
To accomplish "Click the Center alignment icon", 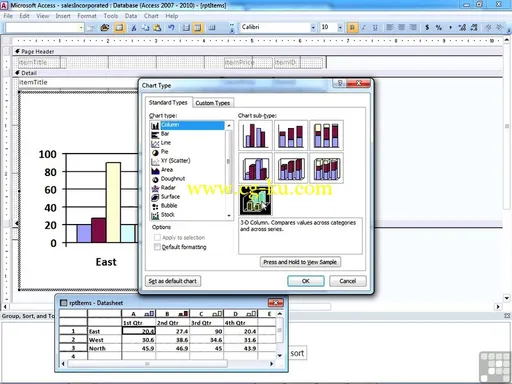I will [x=401, y=28].
